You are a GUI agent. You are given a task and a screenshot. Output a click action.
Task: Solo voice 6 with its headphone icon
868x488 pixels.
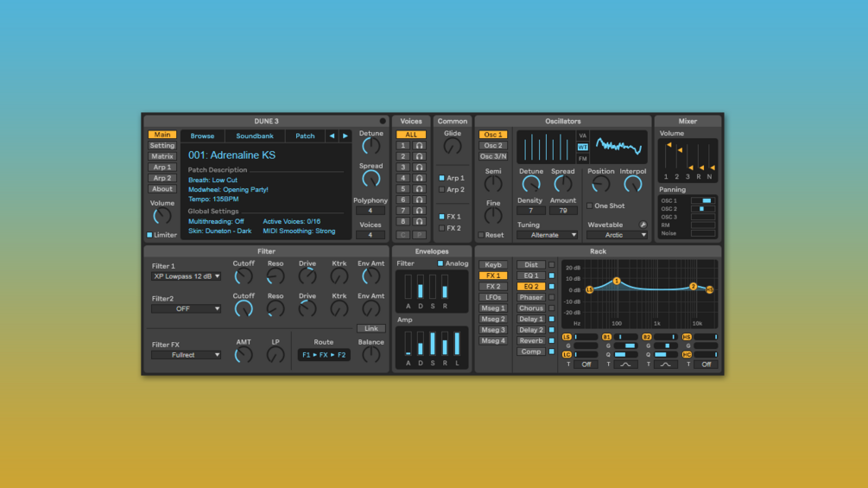(x=420, y=200)
